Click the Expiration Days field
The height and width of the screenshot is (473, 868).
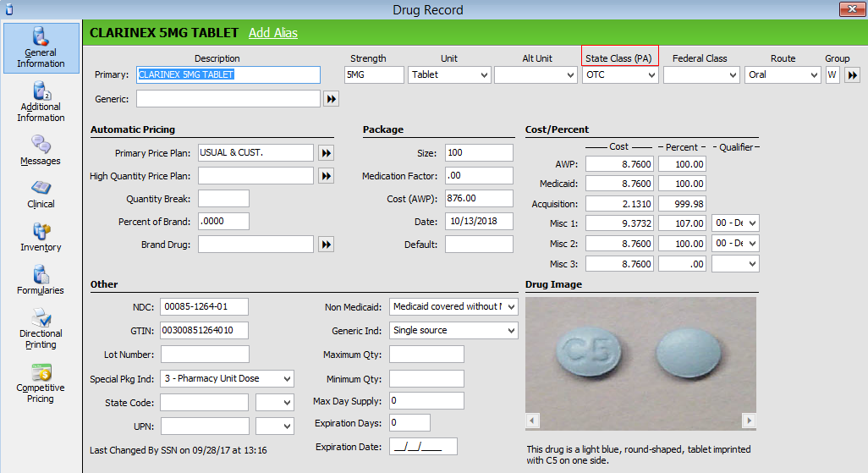409,423
